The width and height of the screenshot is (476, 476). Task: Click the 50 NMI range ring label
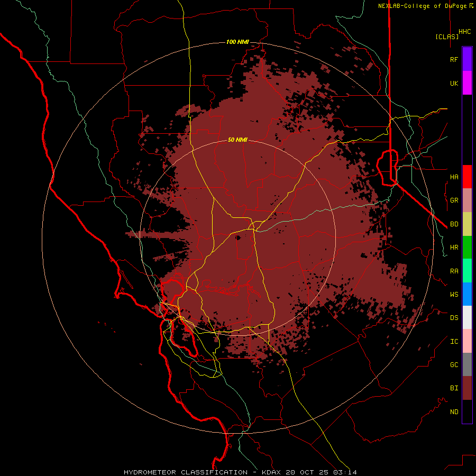click(x=237, y=140)
